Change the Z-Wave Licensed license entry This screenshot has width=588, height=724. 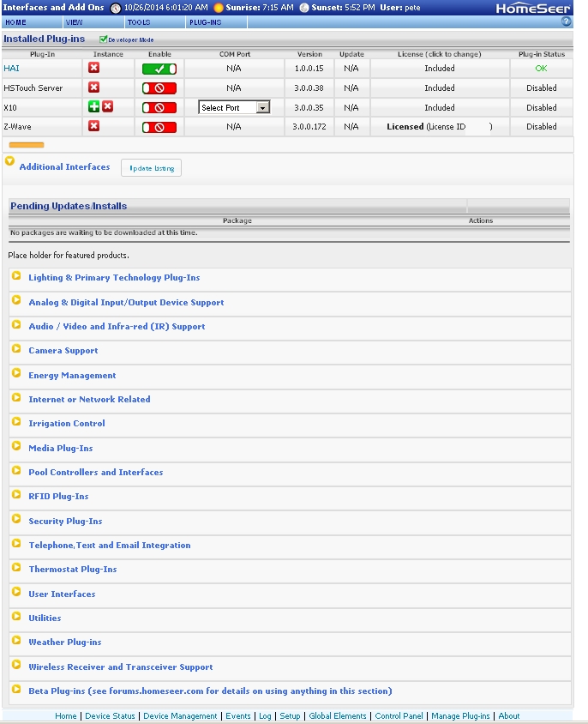tap(440, 126)
